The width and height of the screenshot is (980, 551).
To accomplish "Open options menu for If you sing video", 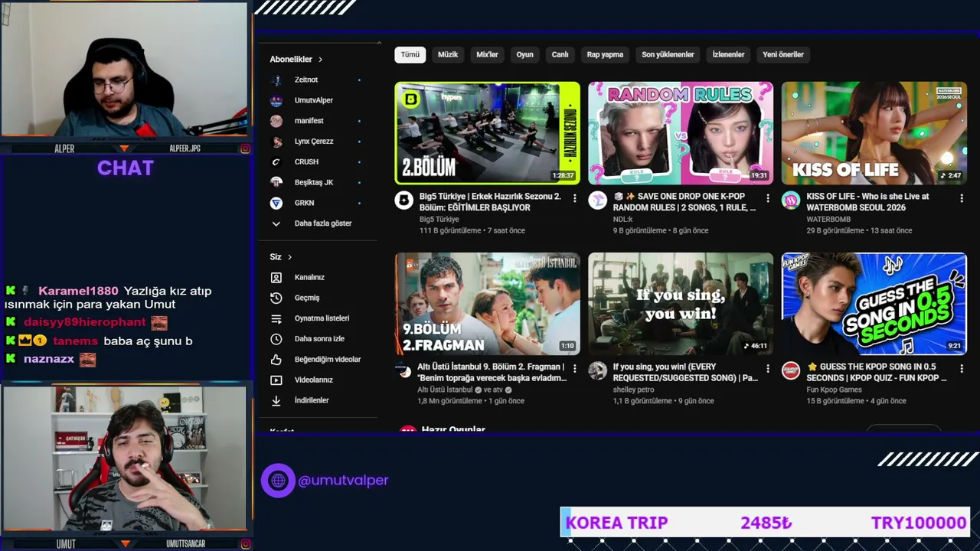I will click(x=768, y=369).
